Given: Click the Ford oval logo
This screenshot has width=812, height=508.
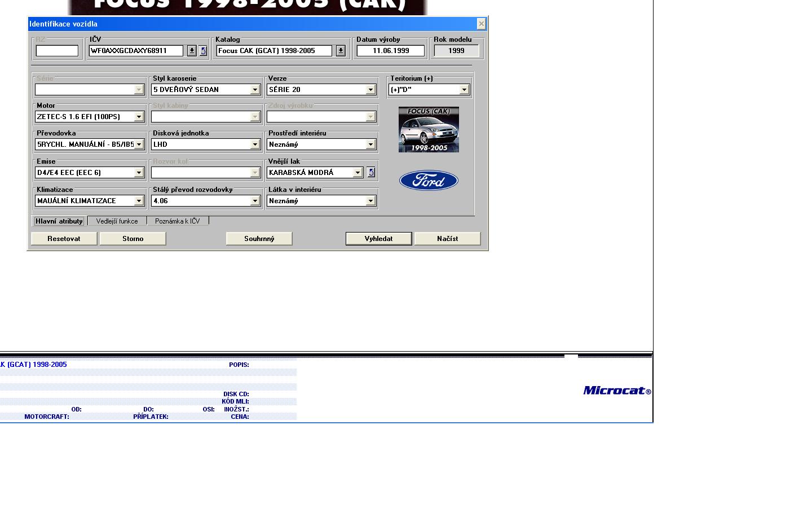Looking at the screenshot, I should 429,181.
